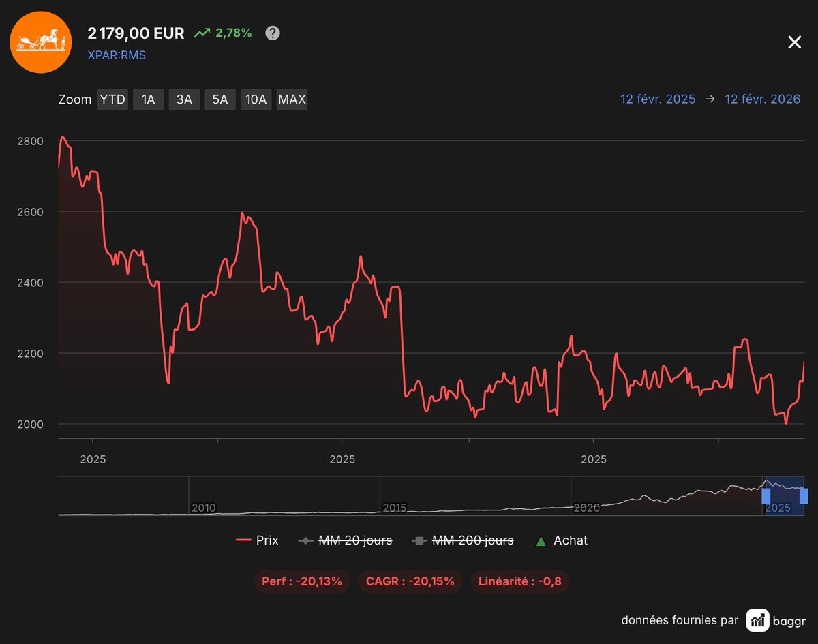Image resolution: width=818 pixels, height=644 pixels.
Task: Open the end date 12 févr. 2026
Action: [762, 99]
